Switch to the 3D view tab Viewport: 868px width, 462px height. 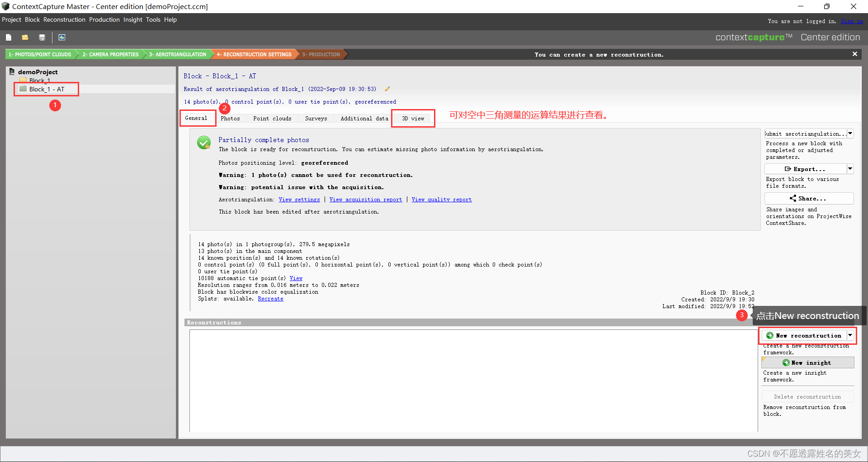pos(413,119)
